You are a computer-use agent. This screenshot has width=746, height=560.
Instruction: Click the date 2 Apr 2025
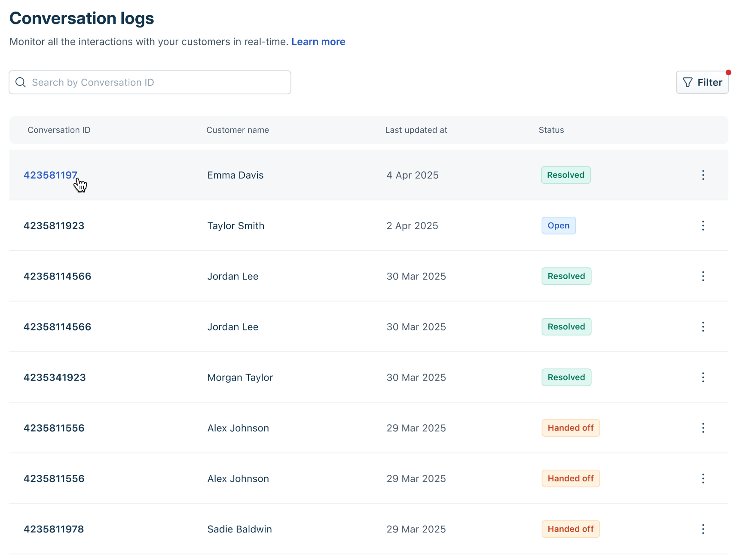413,225
